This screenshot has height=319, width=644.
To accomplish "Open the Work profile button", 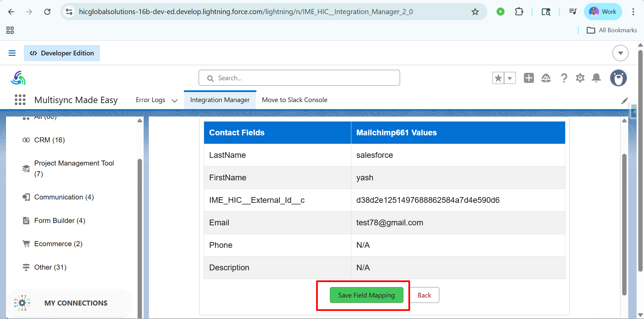I will coord(603,12).
